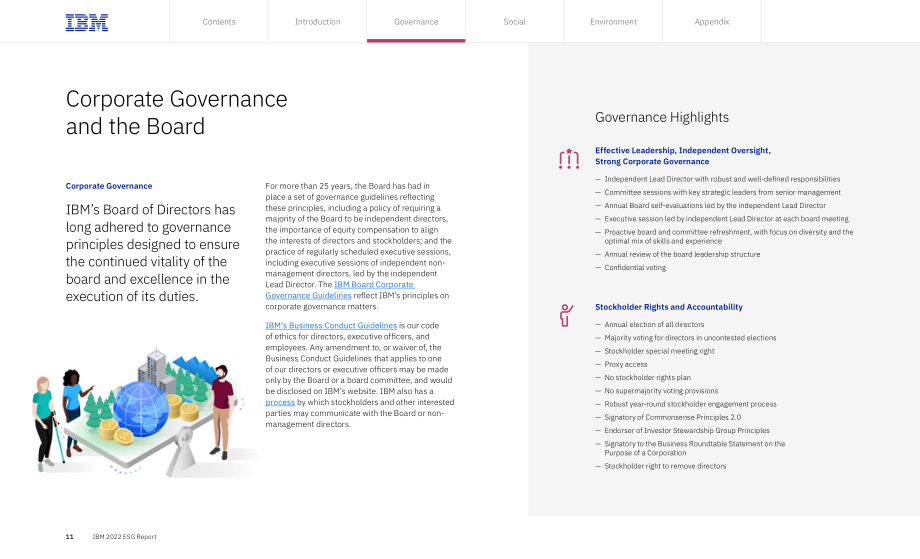920x559 pixels.
Task: Click 'No supermajority voting provisions'
Action: (x=661, y=391)
